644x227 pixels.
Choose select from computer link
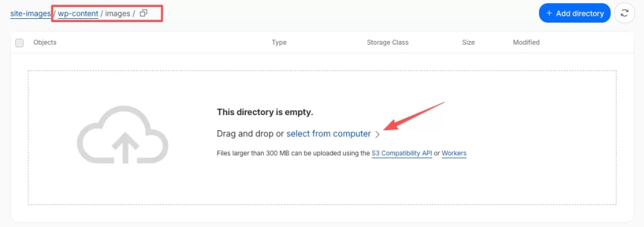(x=328, y=134)
